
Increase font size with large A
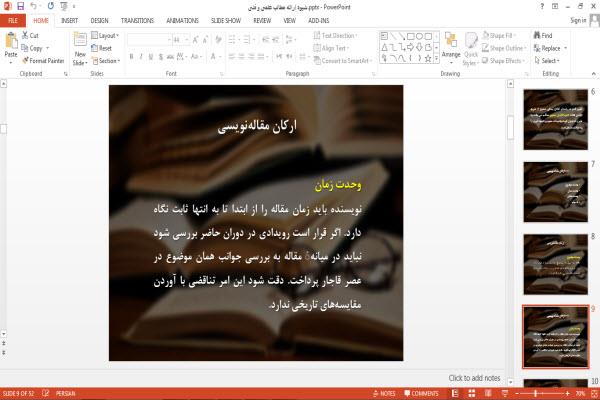[x=195, y=39]
